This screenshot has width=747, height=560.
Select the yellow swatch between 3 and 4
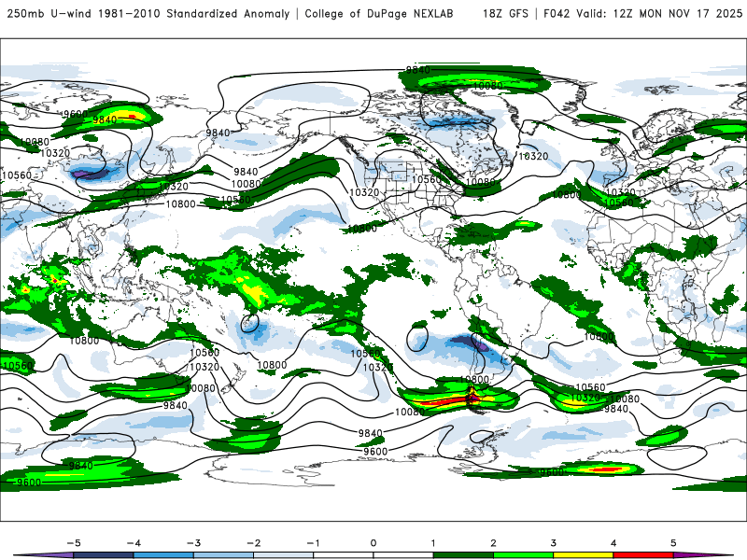[584, 555]
